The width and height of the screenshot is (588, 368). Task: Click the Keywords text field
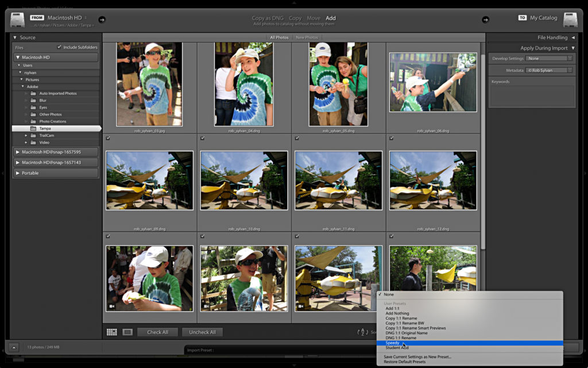tap(532, 95)
